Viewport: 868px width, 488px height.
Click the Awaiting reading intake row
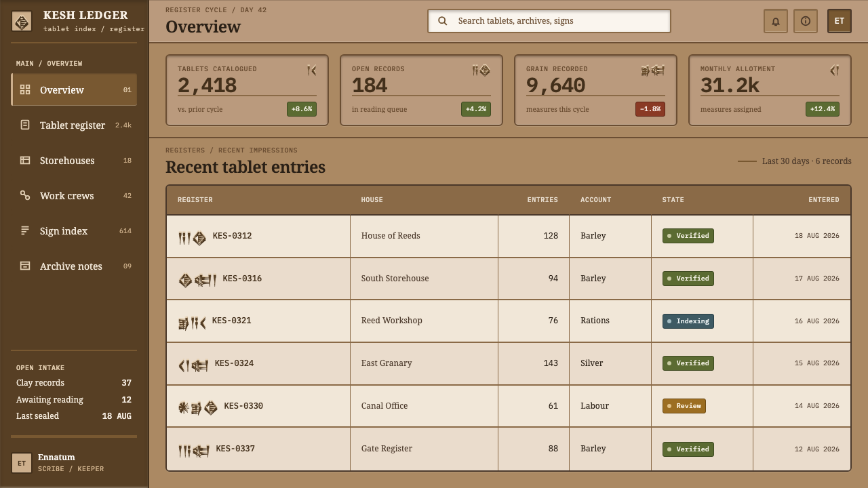coord(74,400)
